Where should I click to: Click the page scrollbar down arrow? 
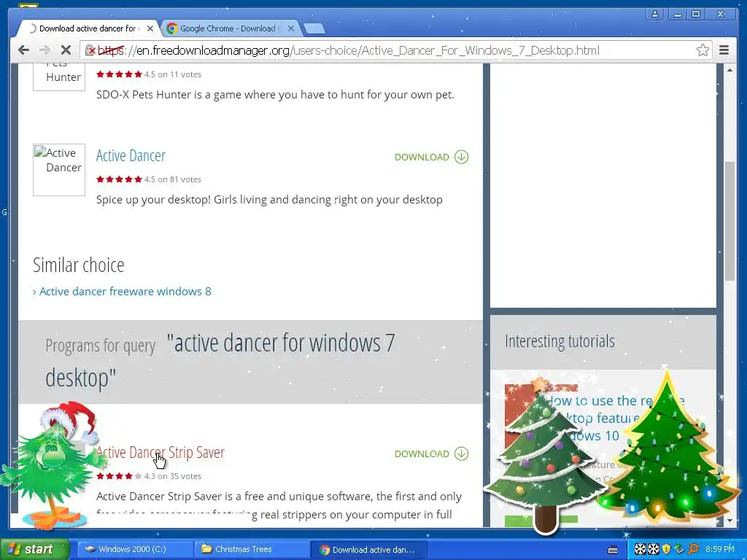[x=729, y=521]
